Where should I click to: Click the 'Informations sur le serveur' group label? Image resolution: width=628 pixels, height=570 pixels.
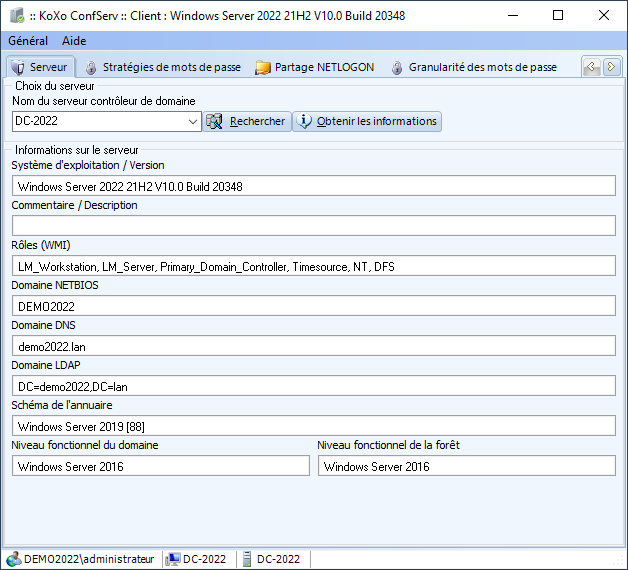coord(76,150)
